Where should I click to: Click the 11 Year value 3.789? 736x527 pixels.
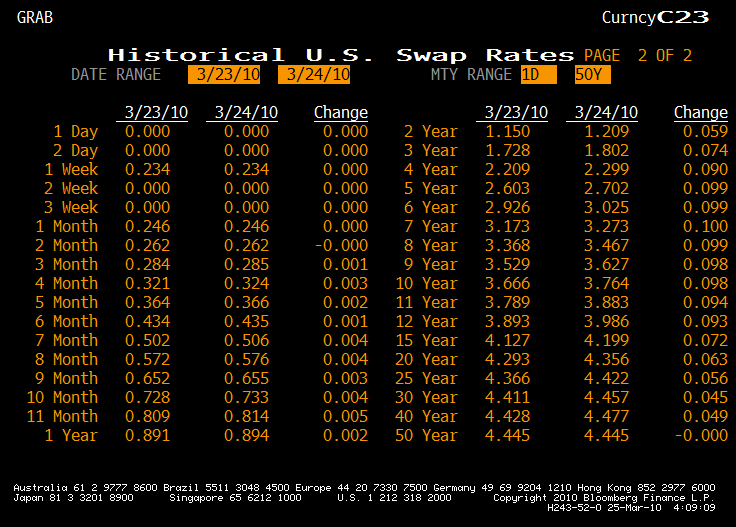(x=507, y=302)
